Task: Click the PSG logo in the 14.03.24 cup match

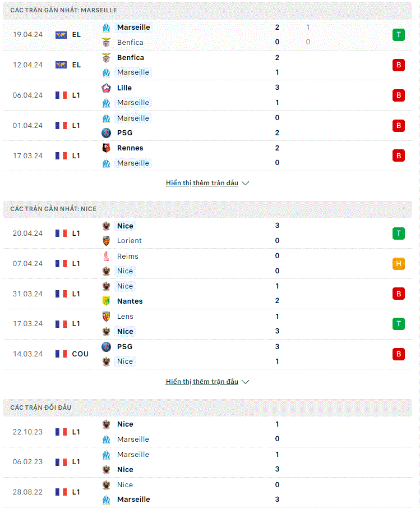Action: 106,347
